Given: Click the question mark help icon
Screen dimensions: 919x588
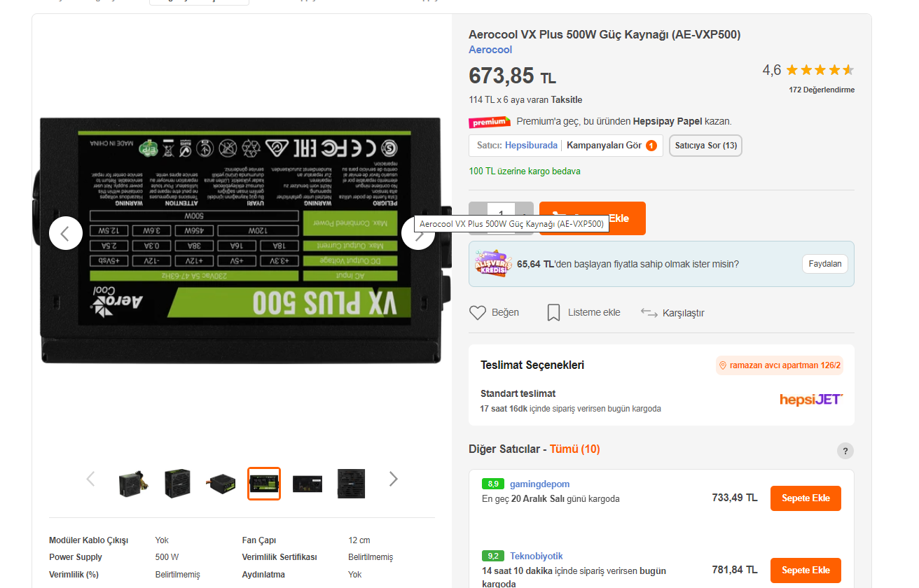Looking at the screenshot, I should tap(845, 451).
